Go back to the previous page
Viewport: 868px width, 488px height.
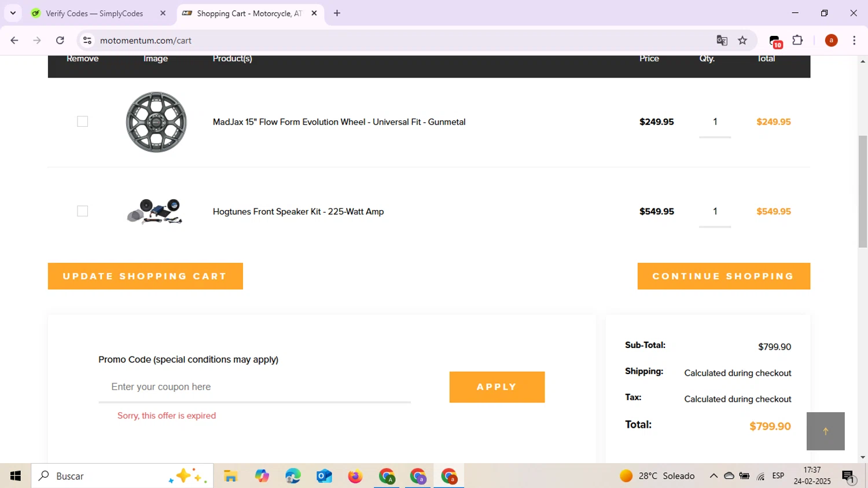(14, 41)
